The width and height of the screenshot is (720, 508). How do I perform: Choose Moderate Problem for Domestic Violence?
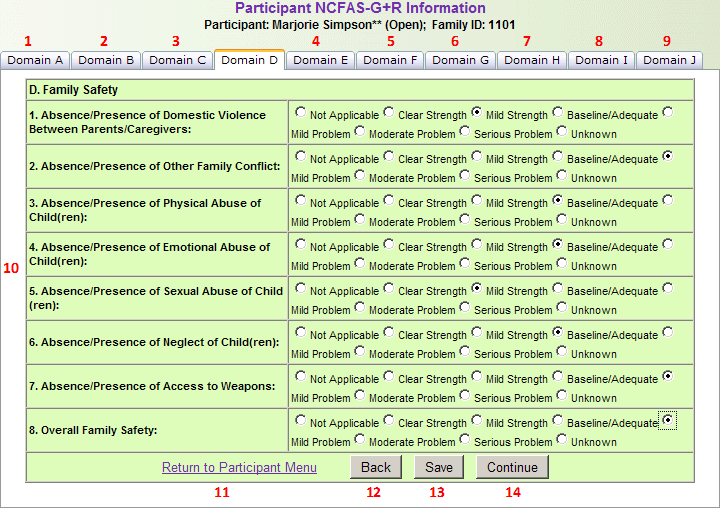360,131
